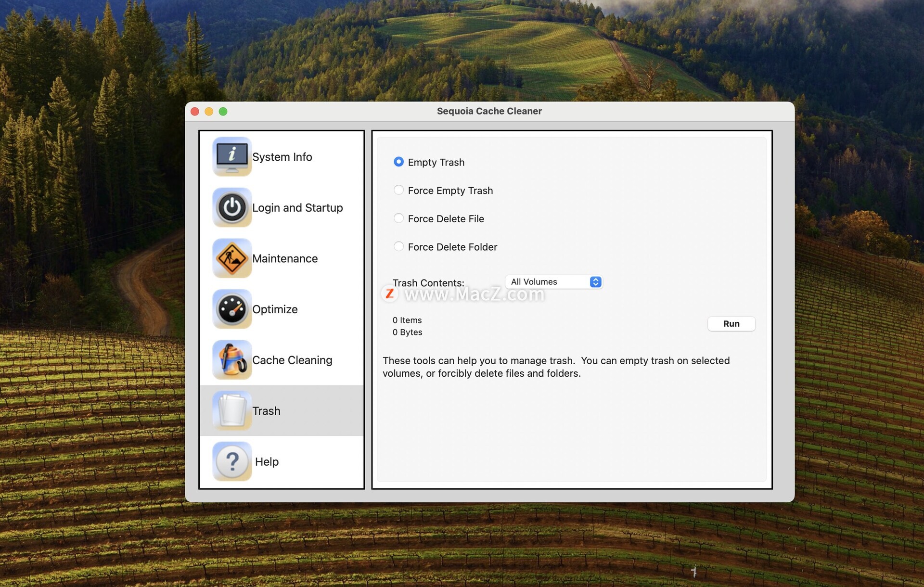Image resolution: width=924 pixels, height=587 pixels.
Task: Switch to the System Info section label
Action: (282, 157)
